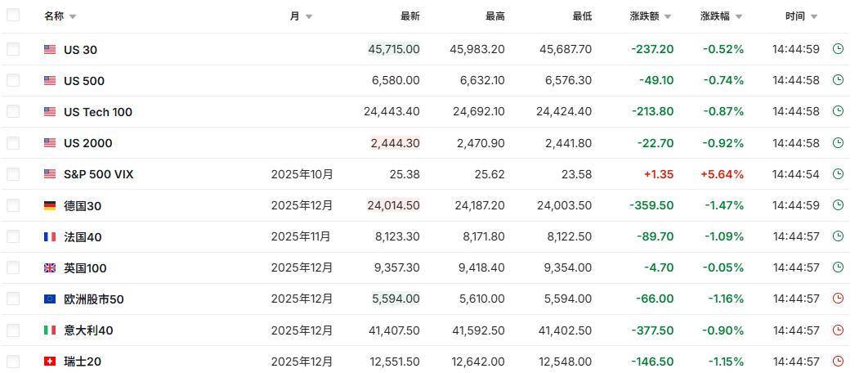Open the 涨跌幅 column sort arrow
Image resolution: width=868 pixels, height=373 pixels.
point(749,16)
